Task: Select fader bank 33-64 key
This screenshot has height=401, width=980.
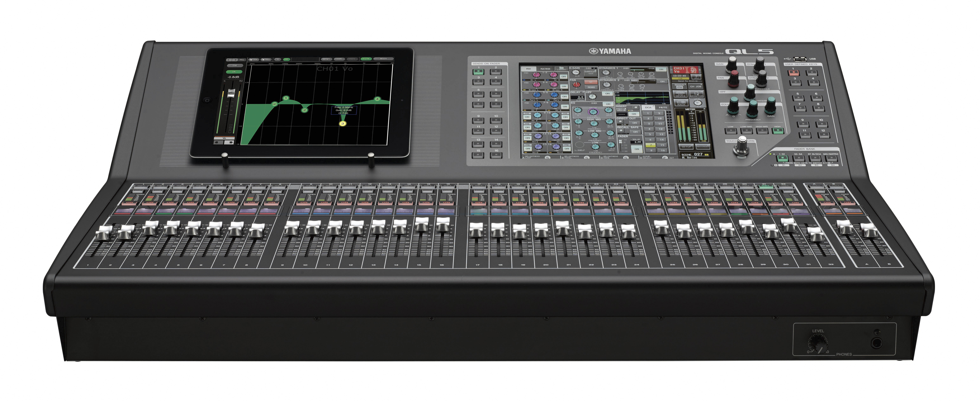Action: coord(799,159)
